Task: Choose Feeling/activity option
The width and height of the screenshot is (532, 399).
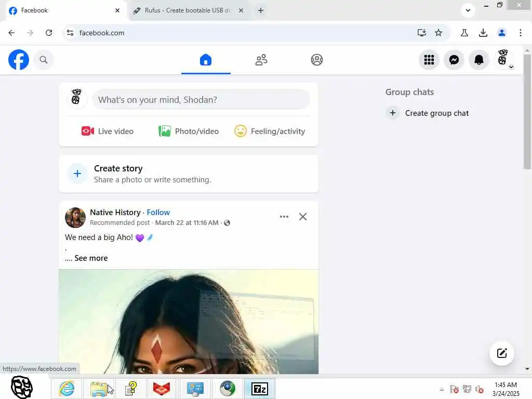Action: 270,131
